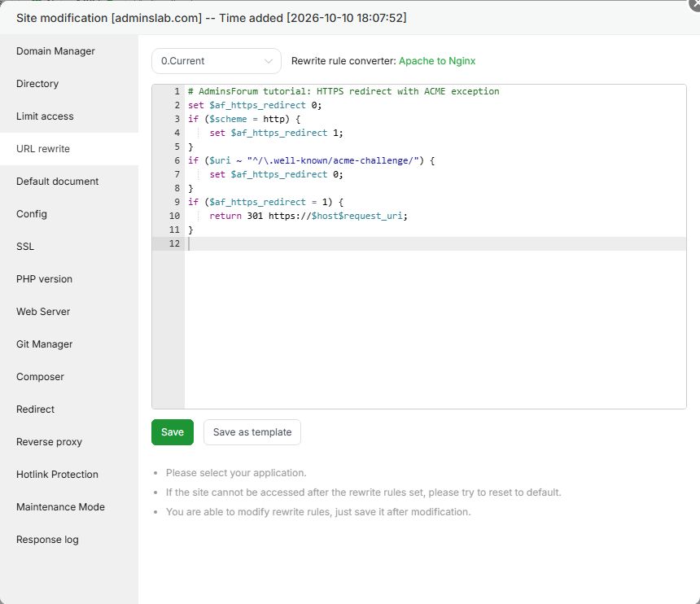Close the Site modification dialog

(x=694, y=4)
